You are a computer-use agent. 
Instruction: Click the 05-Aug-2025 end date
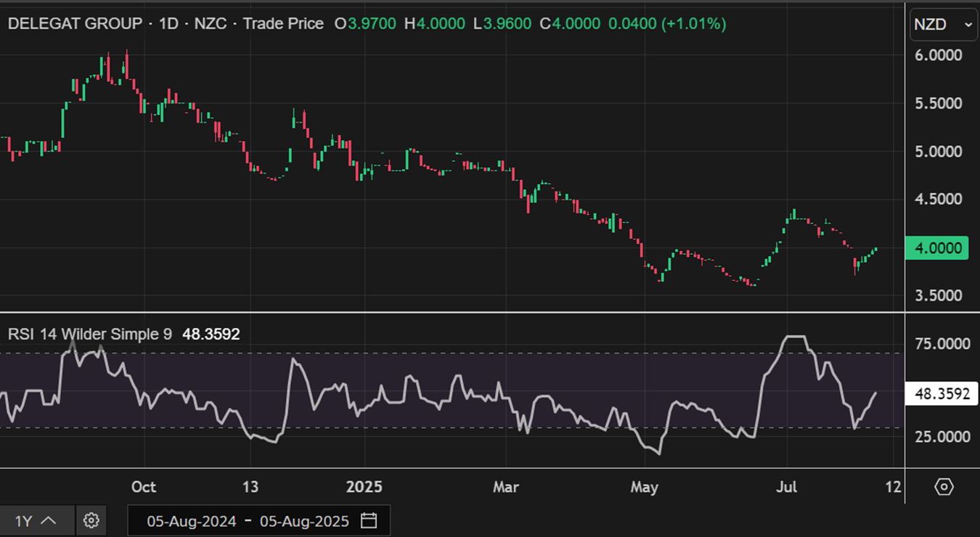(305, 521)
